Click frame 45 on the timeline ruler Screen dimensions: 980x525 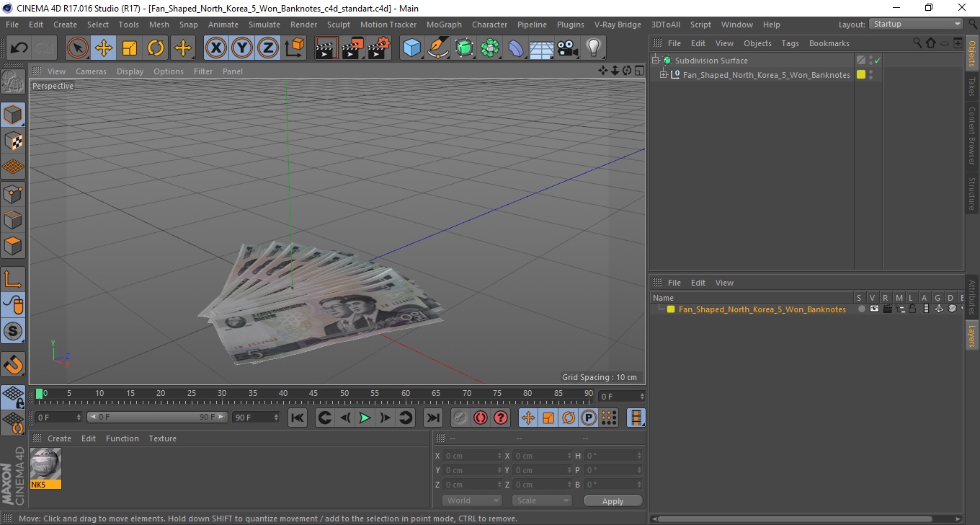point(314,394)
